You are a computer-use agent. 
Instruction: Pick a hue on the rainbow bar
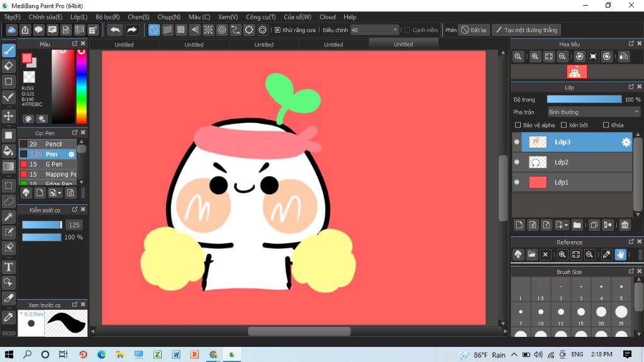[81, 87]
